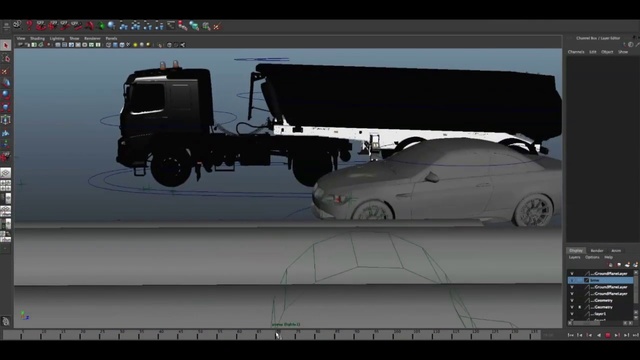
Task: Open the Show menu in Channel Box
Action: click(623, 52)
